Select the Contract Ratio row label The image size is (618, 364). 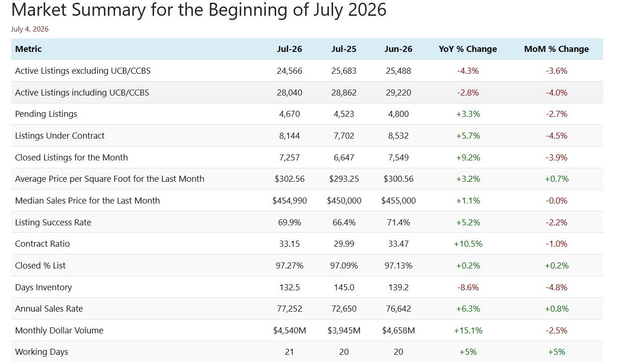click(43, 244)
